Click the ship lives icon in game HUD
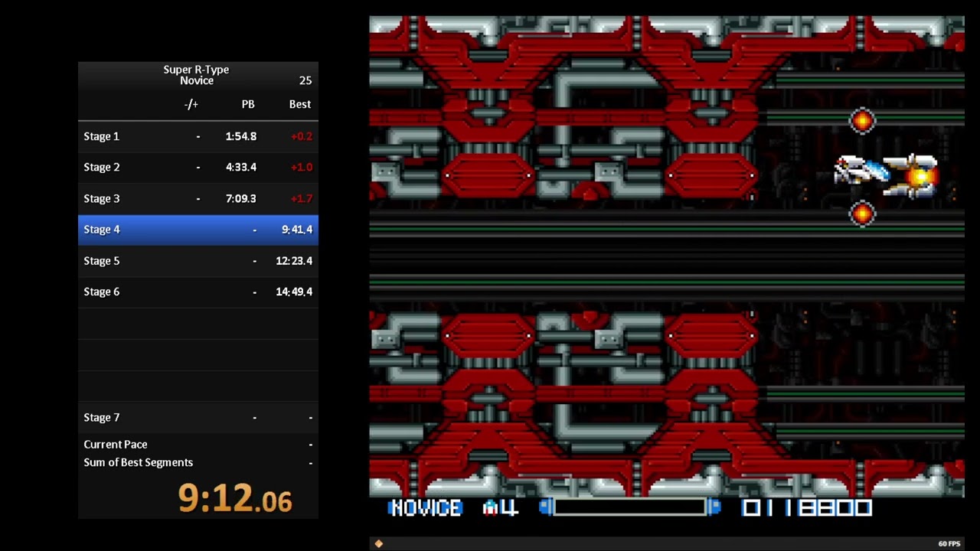 click(x=491, y=507)
